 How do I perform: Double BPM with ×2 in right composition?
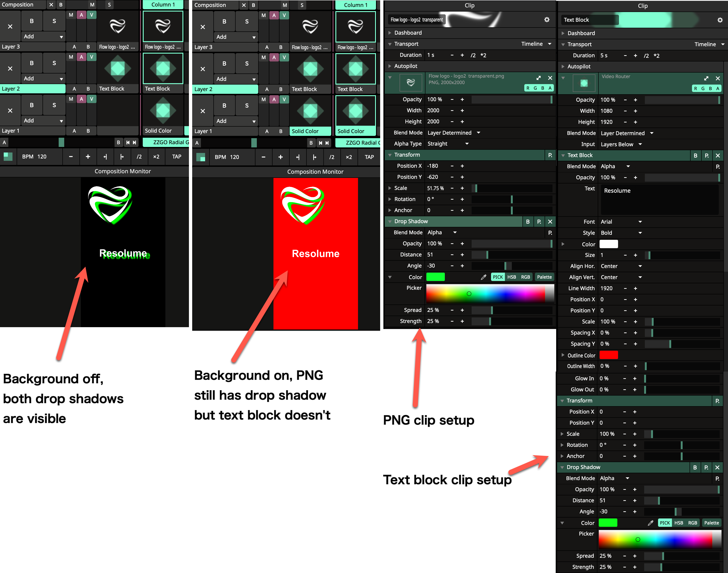point(349,157)
